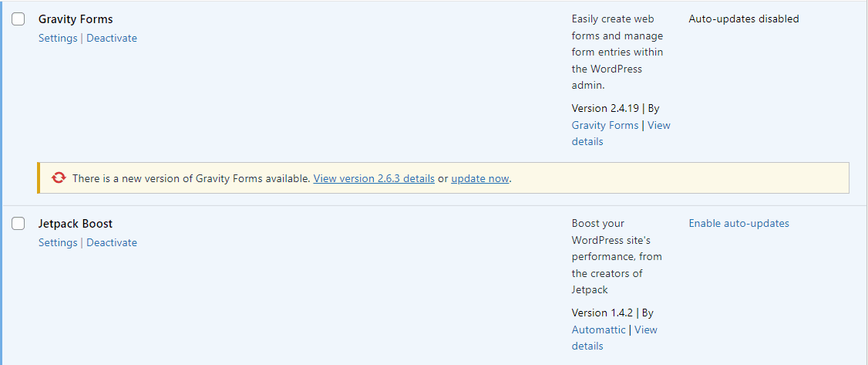
Task: Open Jetpack Boost Settings link
Action: tap(58, 242)
